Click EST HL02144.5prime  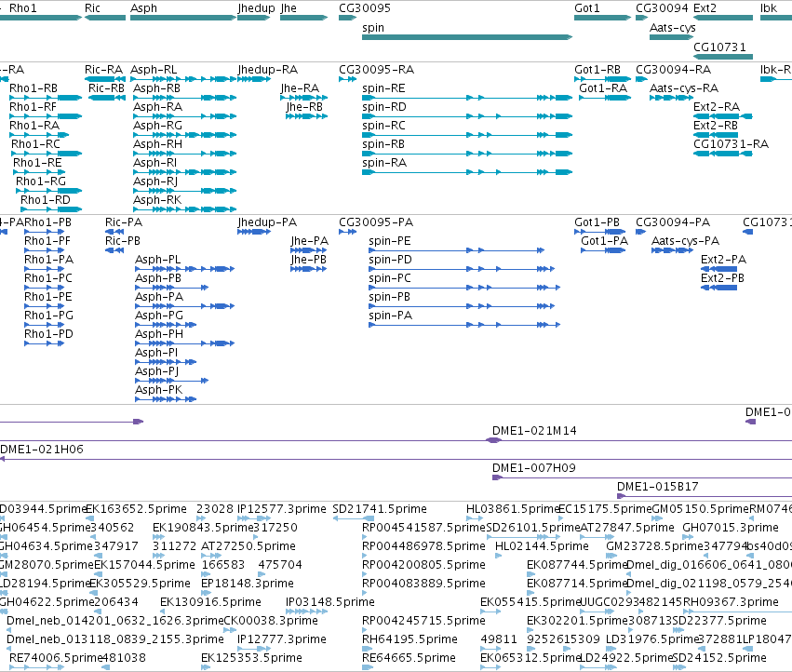(x=499, y=556)
